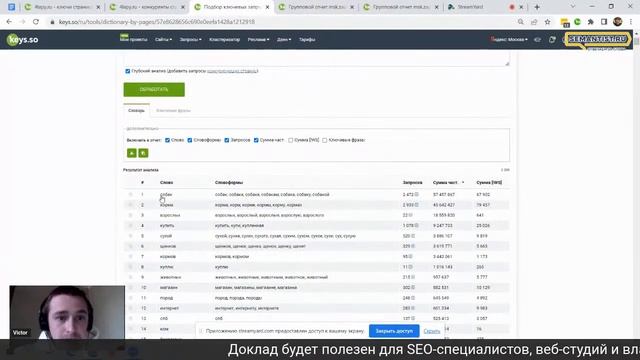The image size is (640, 360).
Task: Open the Яндекс Москва region dropdown
Action: pyautogui.click(x=509, y=40)
